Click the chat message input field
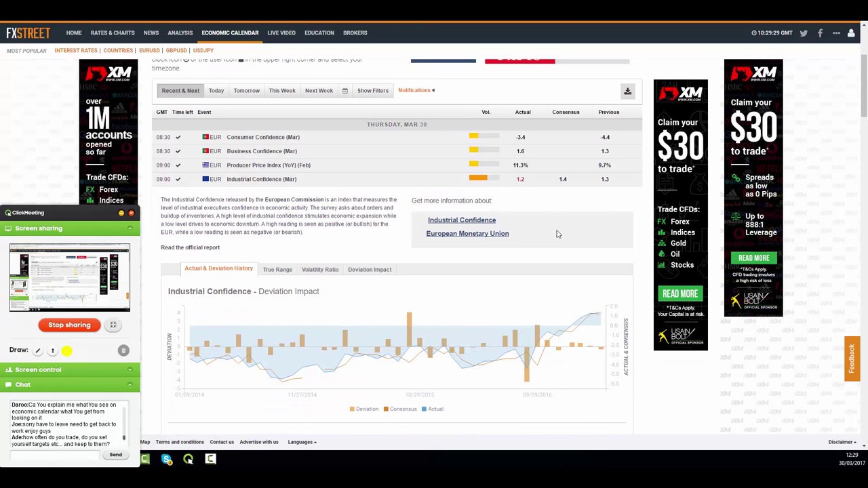 click(x=54, y=455)
